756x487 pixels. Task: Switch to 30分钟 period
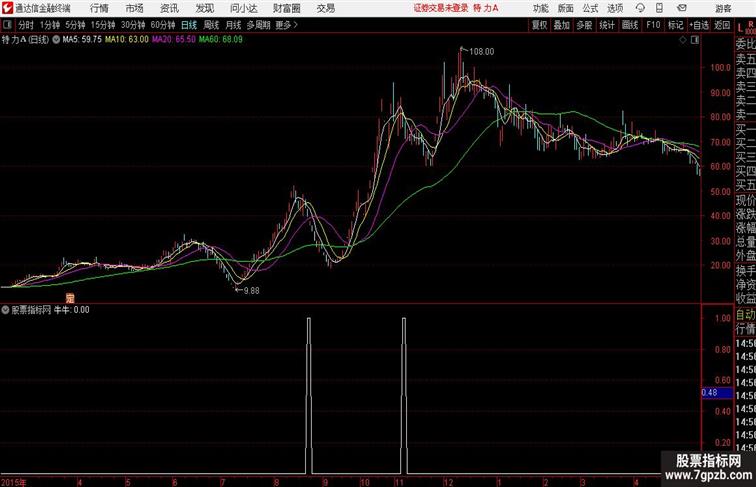[133, 25]
